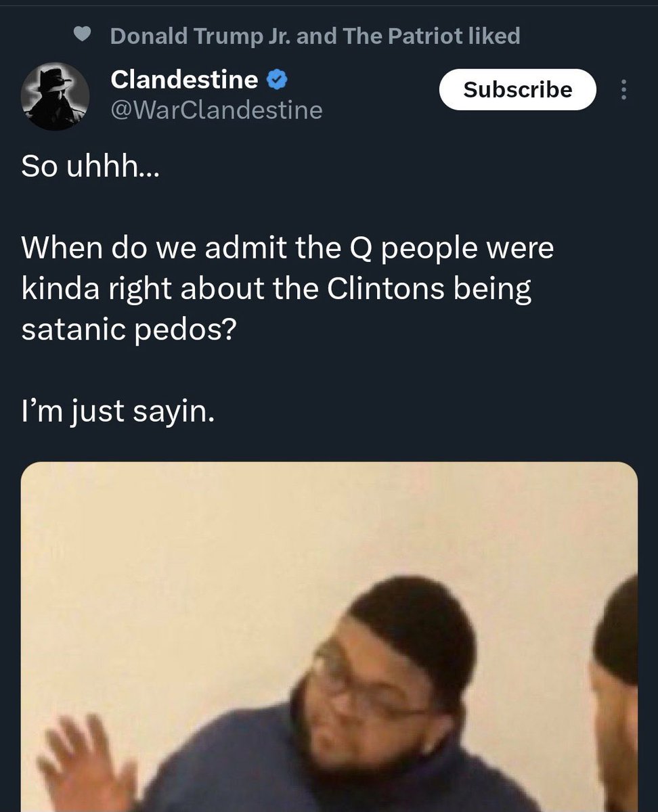Click the Clandestine display name
The image size is (658, 812).
pos(184,80)
